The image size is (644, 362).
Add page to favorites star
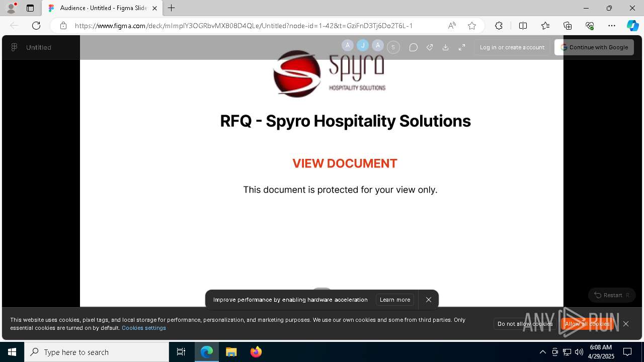472,26
